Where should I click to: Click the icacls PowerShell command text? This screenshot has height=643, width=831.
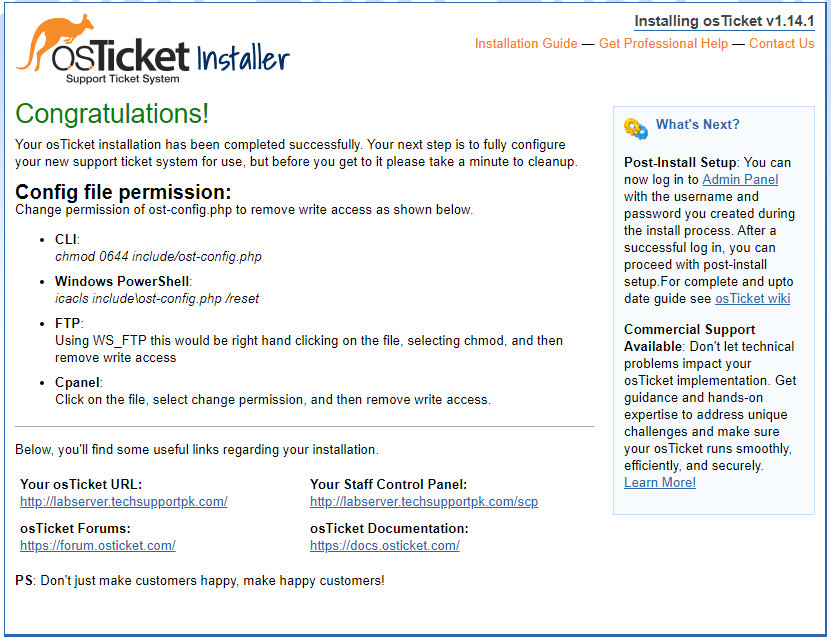pyautogui.click(x=157, y=298)
